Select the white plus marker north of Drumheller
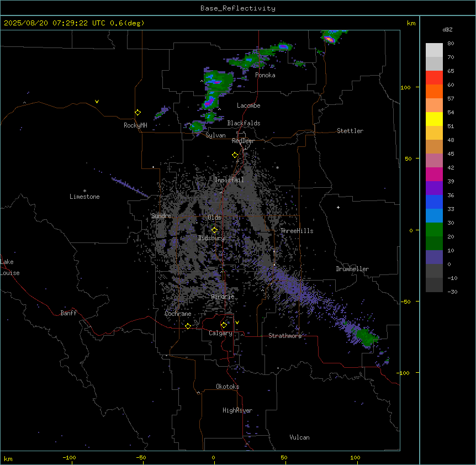 click(x=338, y=207)
